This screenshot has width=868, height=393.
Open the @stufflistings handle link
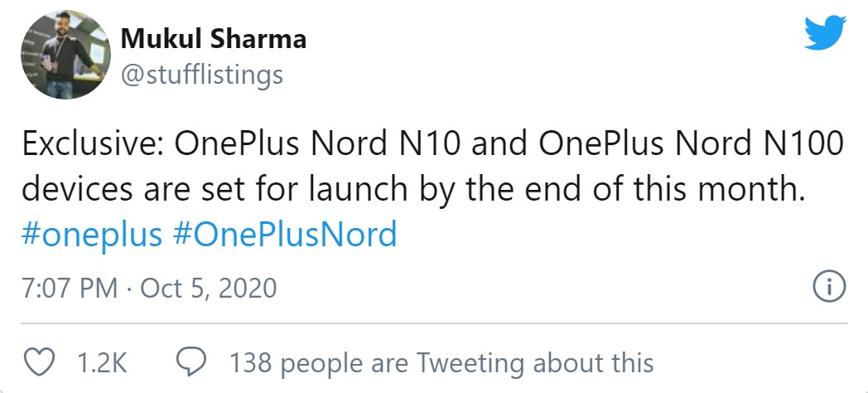202,75
